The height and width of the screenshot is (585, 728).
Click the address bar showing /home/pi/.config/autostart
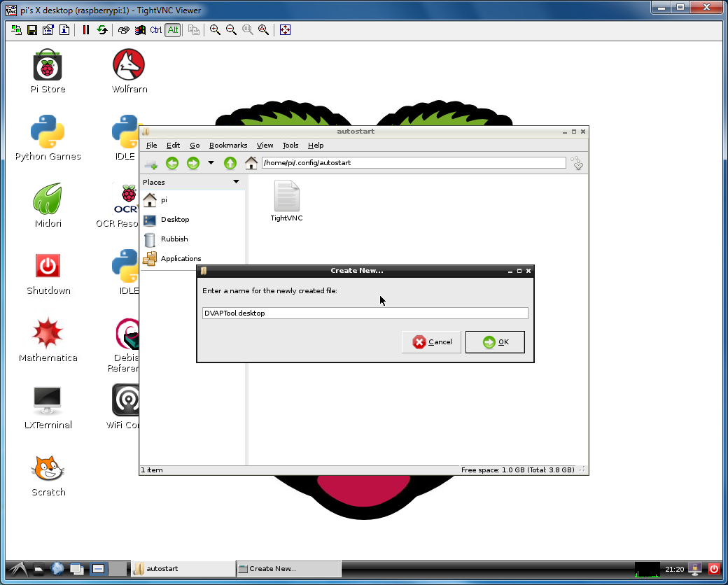click(414, 162)
